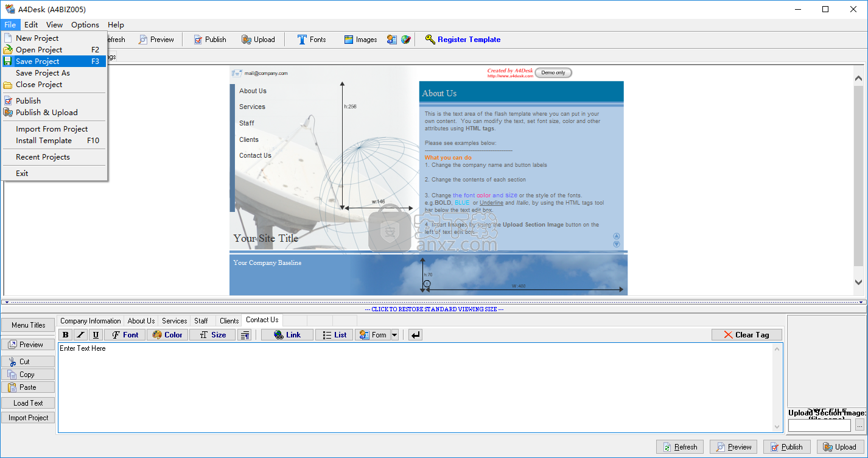Switch to the Clients tab
This screenshot has height=458, width=868.
229,321
